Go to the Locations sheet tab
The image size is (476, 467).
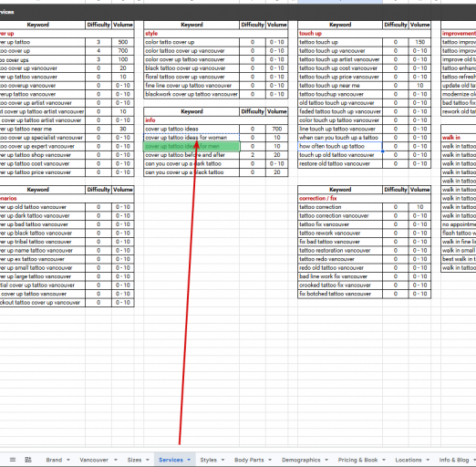point(409,460)
